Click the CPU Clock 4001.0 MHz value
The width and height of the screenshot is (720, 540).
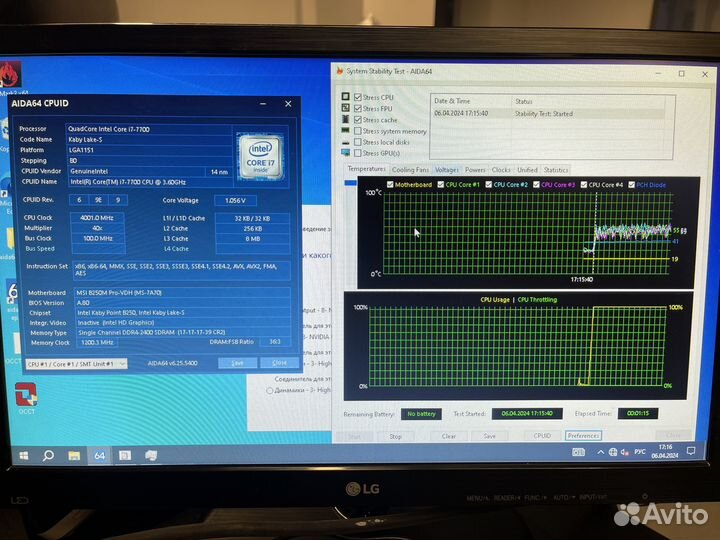tap(97, 218)
